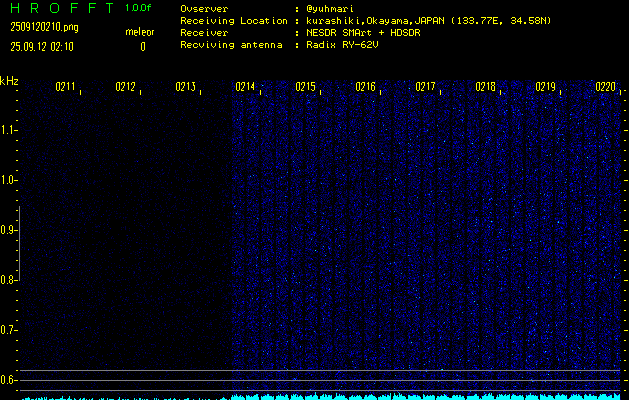Click the meteor label
629x400 pixels.
click(x=140, y=32)
